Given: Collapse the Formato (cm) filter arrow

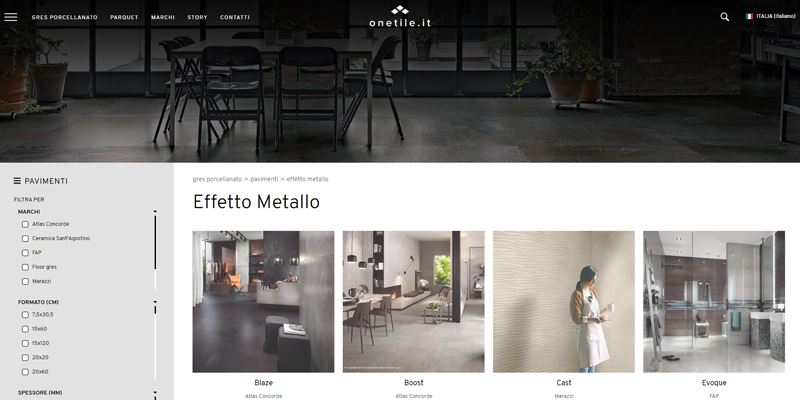Looking at the screenshot, I should [x=155, y=302].
